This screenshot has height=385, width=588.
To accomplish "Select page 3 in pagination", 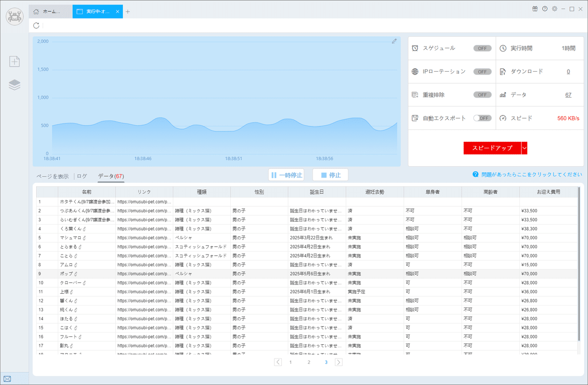I will (x=326, y=362).
